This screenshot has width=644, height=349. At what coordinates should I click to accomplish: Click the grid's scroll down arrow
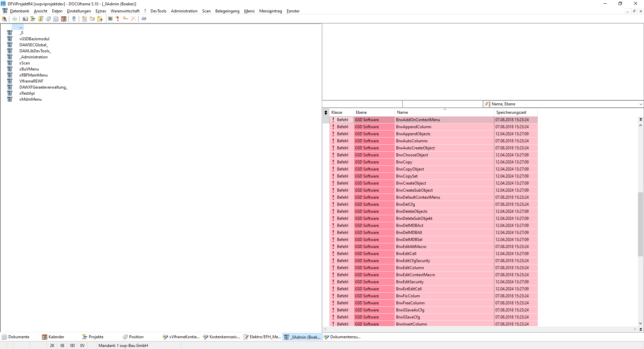641,324
